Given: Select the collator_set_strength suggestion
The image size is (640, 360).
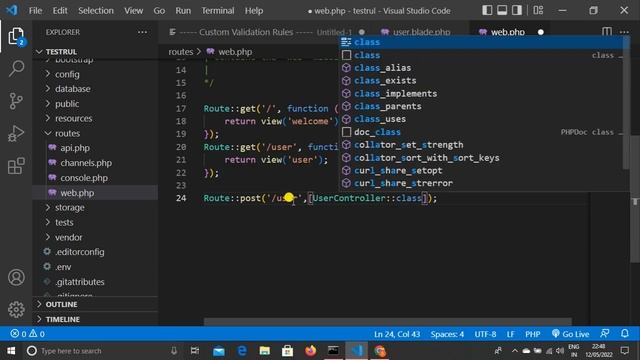Looking at the screenshot, I should pyautogui.click(x=482, y=144).
